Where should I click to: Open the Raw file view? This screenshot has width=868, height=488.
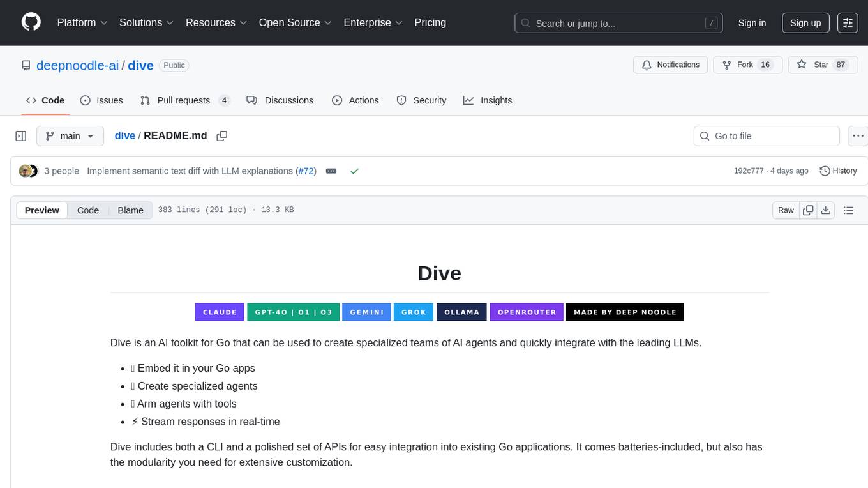tap(786, 210)
